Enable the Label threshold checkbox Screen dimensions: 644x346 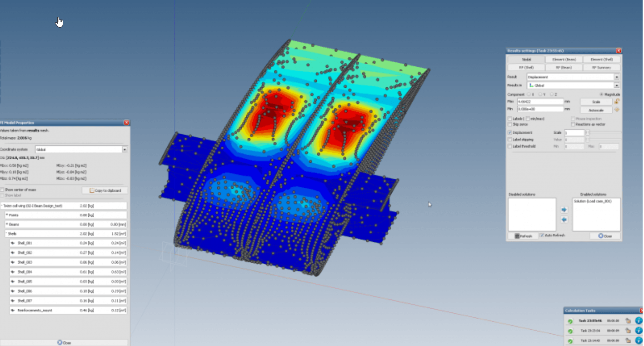click(509, 146)
